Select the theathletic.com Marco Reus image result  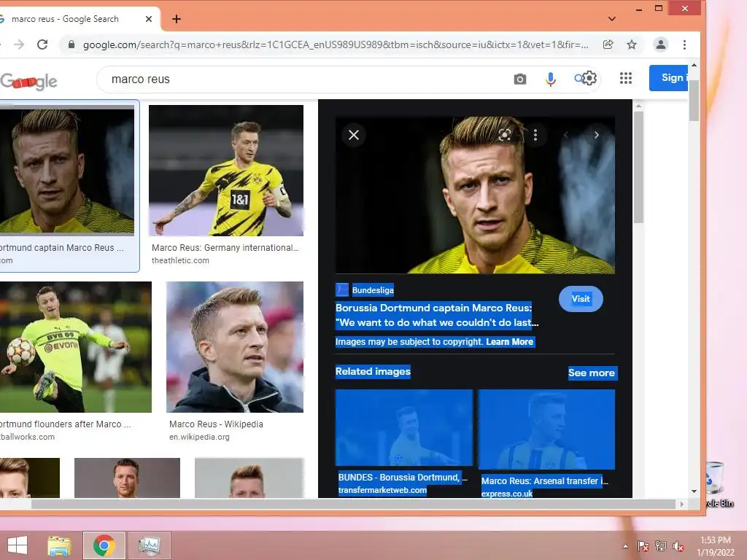[x=226, y=171]
